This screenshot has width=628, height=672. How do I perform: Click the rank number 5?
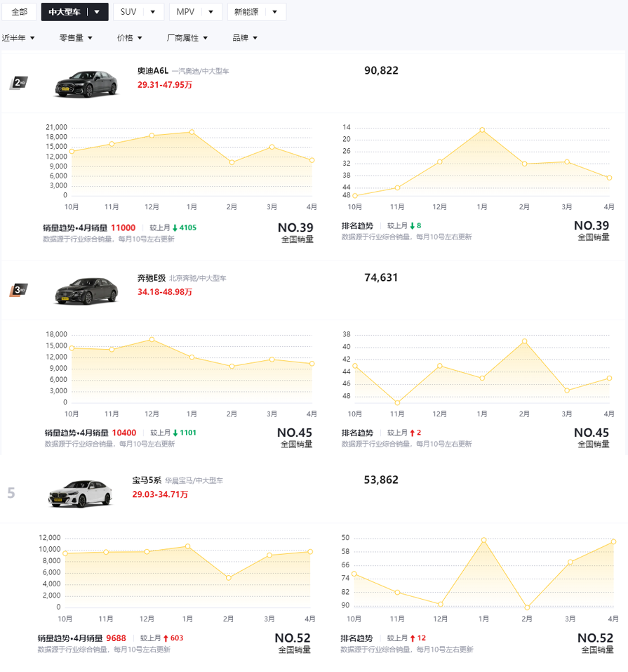click(11, 493)
